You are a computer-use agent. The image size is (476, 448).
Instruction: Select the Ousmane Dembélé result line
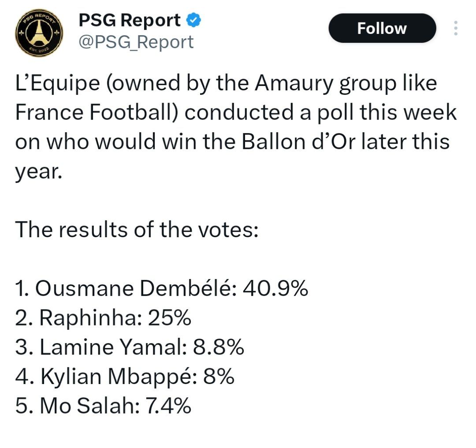point(161,288)
